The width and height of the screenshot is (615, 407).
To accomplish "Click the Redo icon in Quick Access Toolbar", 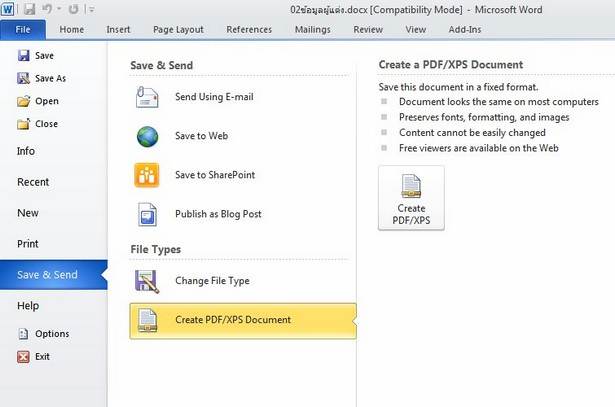I will click(73, 9).
